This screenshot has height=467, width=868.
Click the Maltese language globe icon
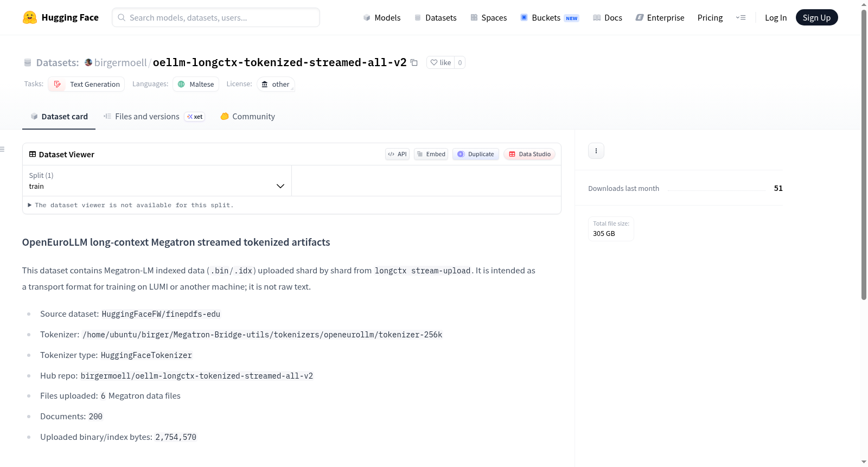[182, 84]
